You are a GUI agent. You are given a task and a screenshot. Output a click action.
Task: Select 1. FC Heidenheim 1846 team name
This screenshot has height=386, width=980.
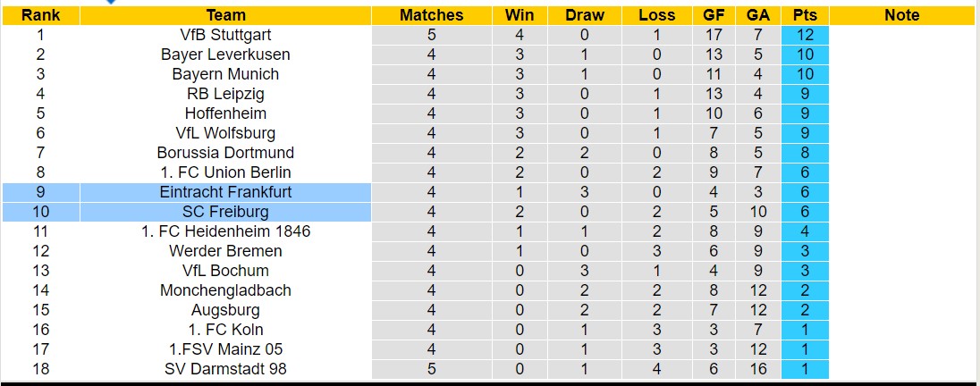coord(225,231)
